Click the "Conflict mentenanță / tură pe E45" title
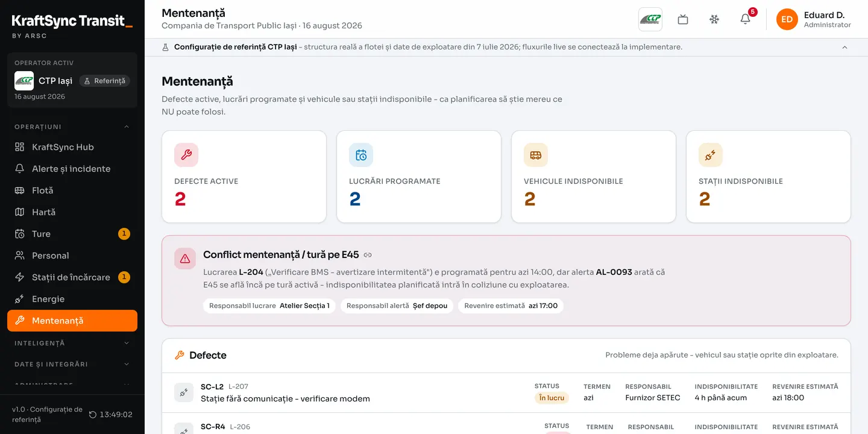 tap(281, 255)
